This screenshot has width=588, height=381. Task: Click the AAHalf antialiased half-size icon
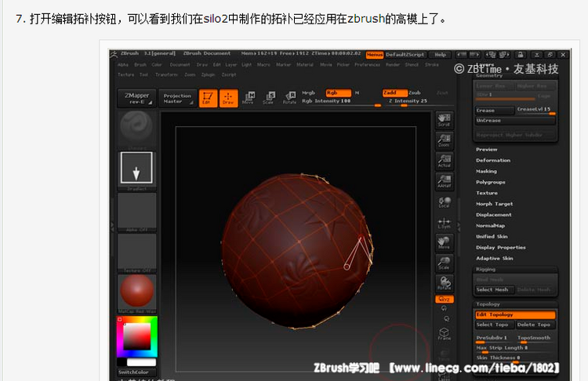tap(445, 182)
